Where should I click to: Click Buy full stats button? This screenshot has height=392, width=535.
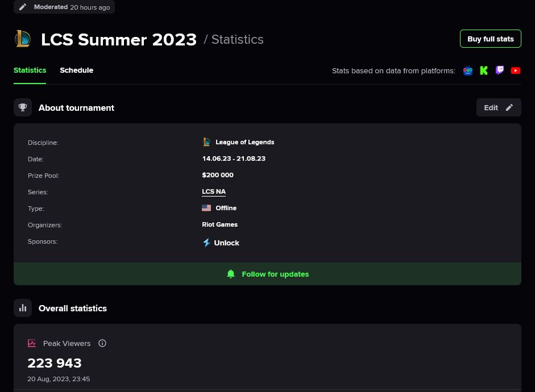click(x=490, y=39)
